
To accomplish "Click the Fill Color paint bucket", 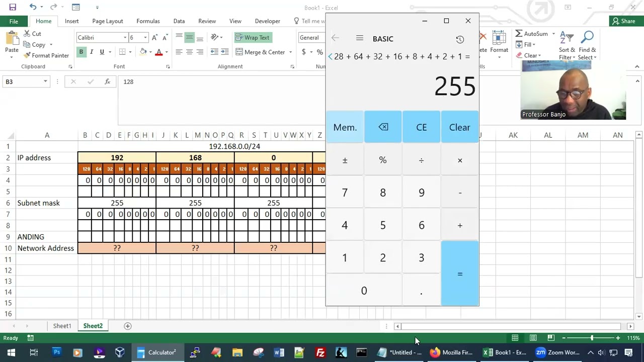I will [x=143, y=52].
